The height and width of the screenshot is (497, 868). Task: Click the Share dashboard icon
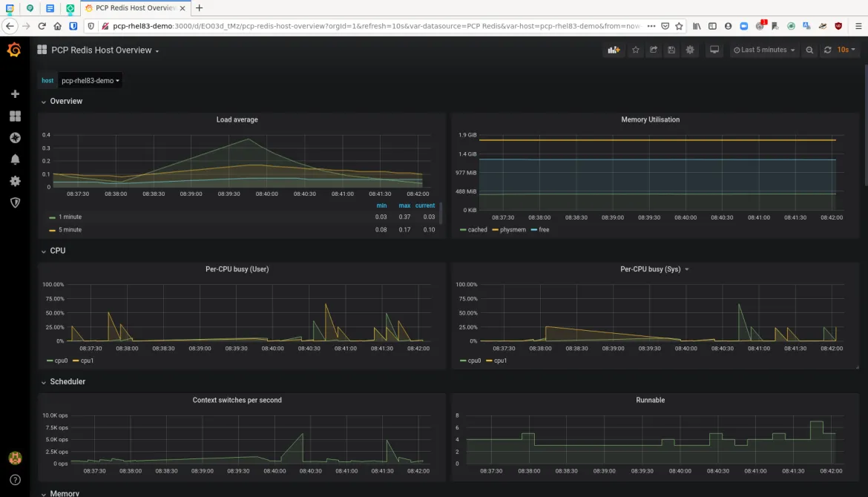(x=653, y=50)
